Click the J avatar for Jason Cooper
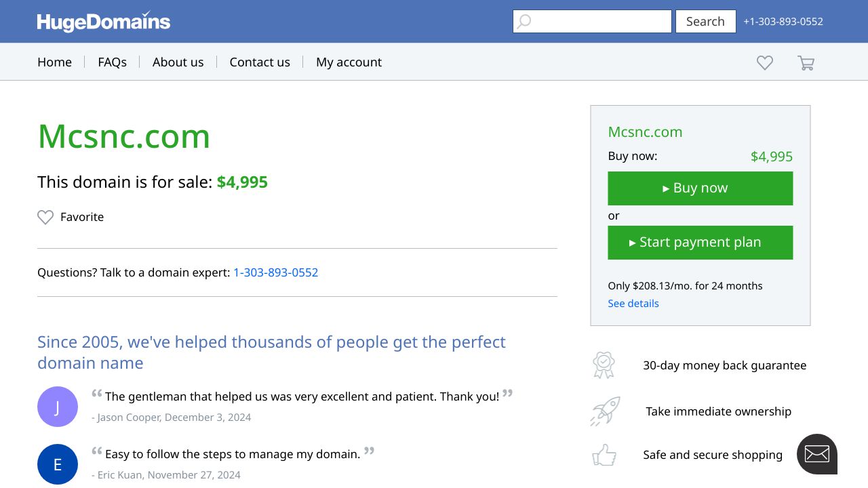This screenshot has width=868, height=488. (x=58, y=407)
